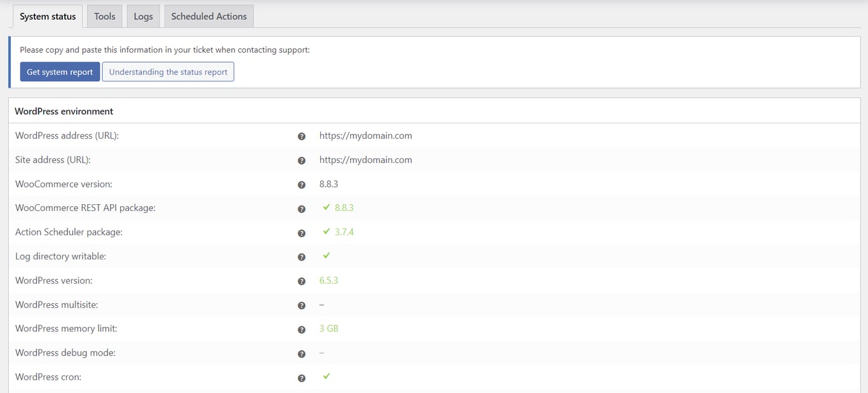Select the System status tab

pyautogui.click(x=47, y=16)
